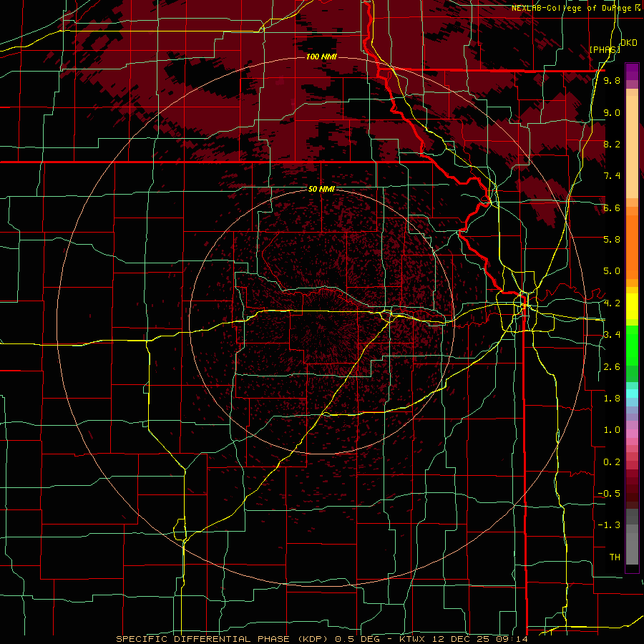Click the SPECIFIC DIFFERENTIAL PHASE (KDP) caption
The height and width of the screenshot is (644, 644).
(224, 639)
